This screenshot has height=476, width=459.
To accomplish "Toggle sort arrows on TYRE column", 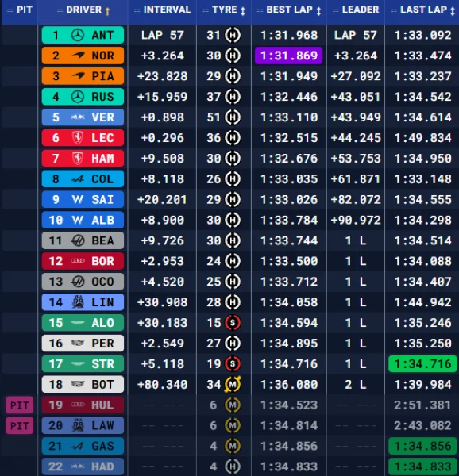I will point(243,11).
